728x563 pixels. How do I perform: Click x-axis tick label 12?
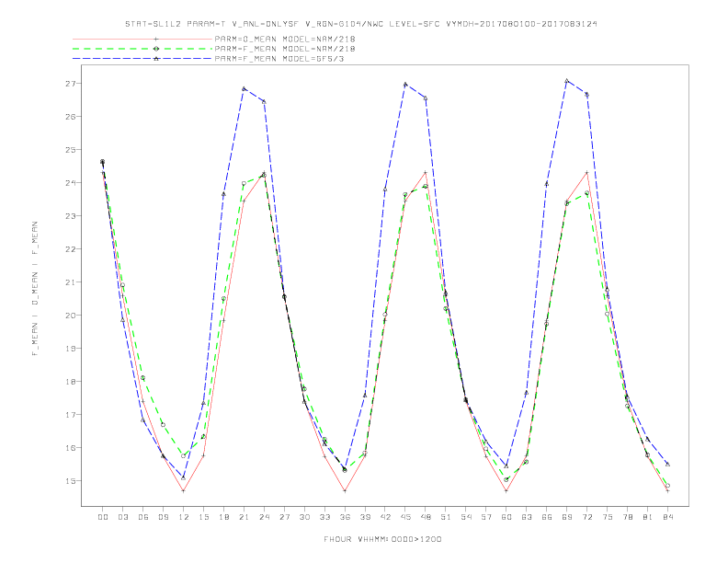point(184,517)
